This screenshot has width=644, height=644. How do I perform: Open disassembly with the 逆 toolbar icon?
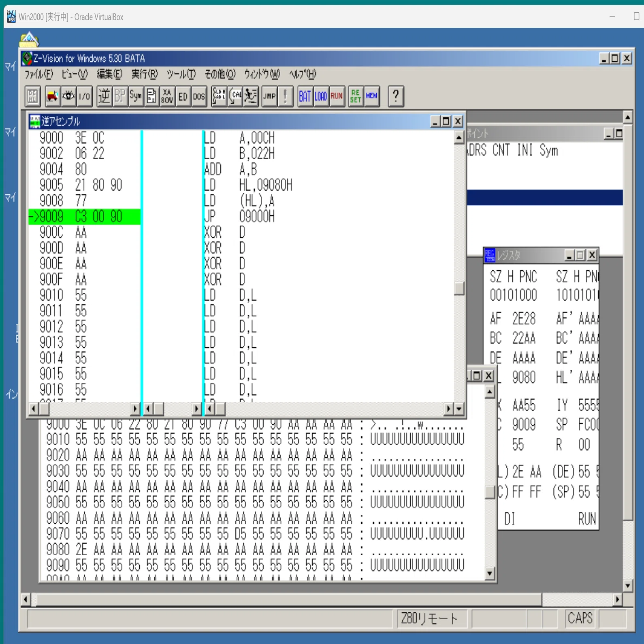point(104,96)
